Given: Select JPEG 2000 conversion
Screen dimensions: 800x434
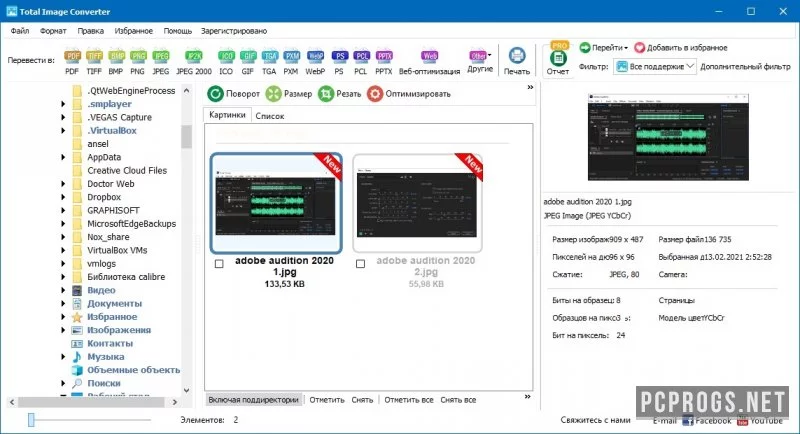Looking at the screenshot, I should [194, 62].
